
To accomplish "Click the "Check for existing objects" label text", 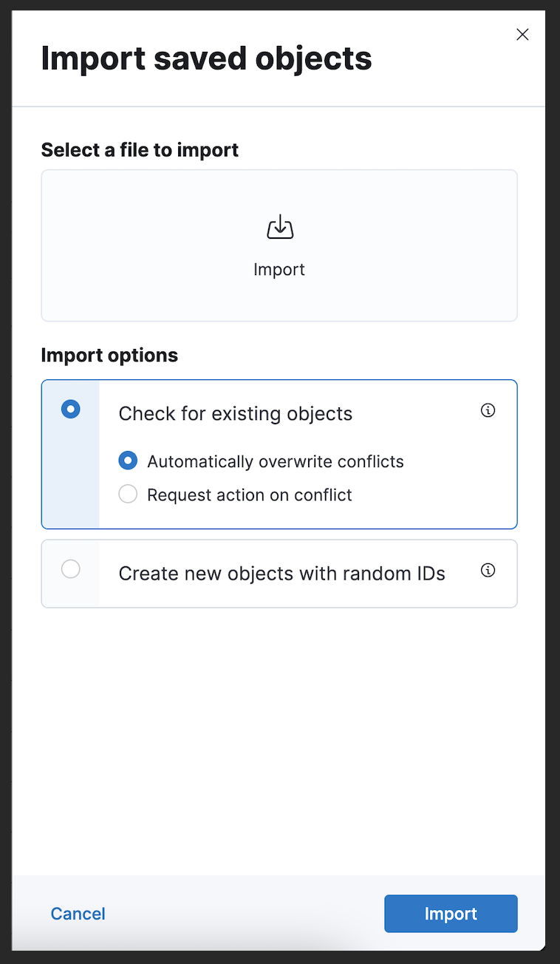I will tap(235, 413).
